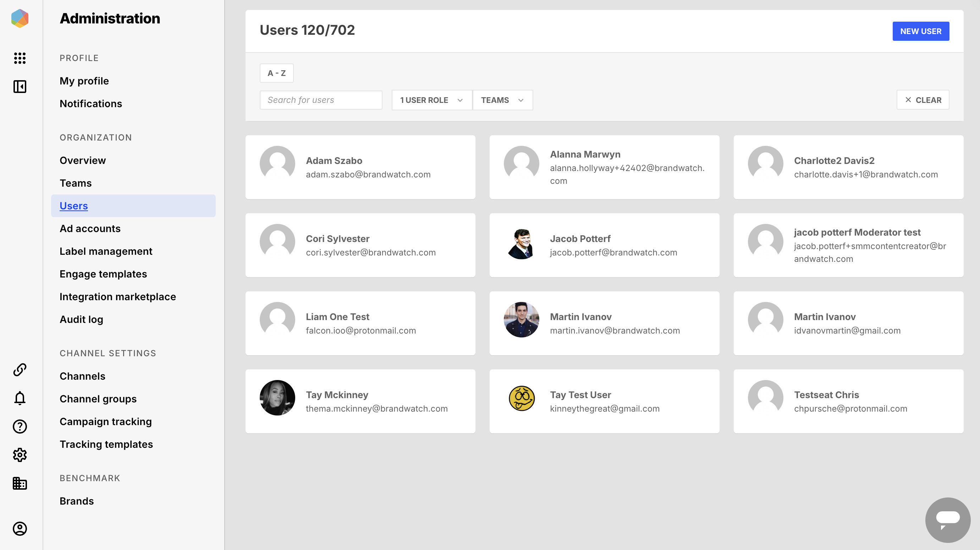
Task: Click Testseat Chris's default avatar
Action: [765, 397]
